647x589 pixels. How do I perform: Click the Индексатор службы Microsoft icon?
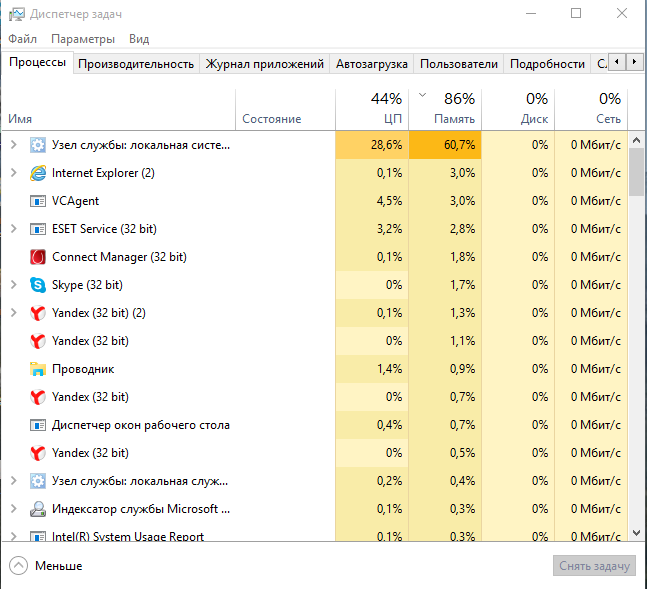tap(38, 509)
